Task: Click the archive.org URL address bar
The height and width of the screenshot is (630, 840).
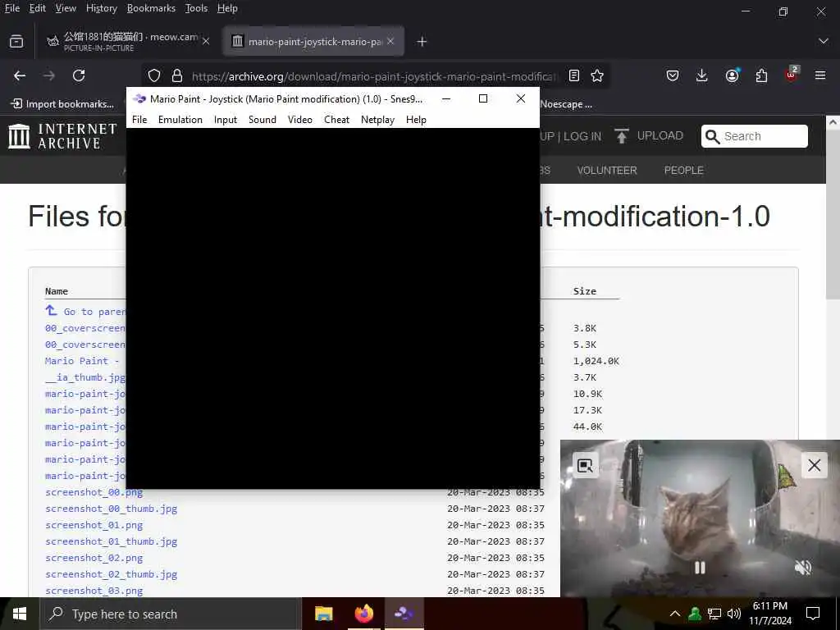Action: (374, 76)
